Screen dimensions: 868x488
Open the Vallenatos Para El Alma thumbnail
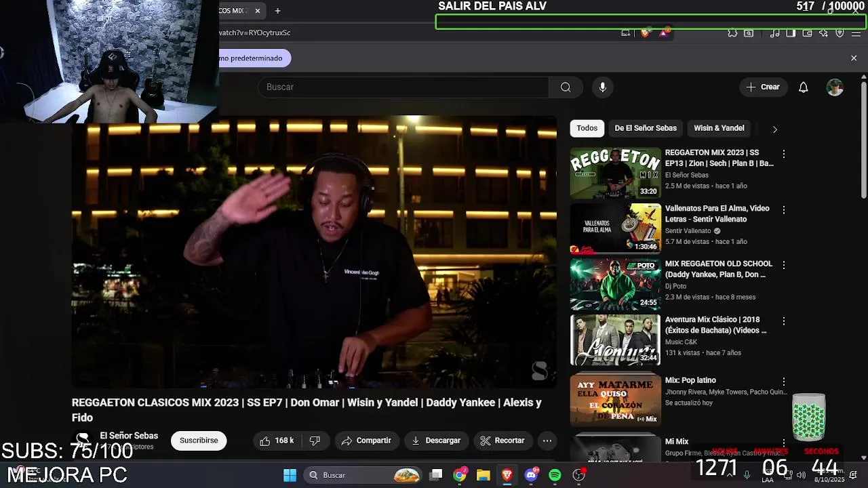point(615,228)
